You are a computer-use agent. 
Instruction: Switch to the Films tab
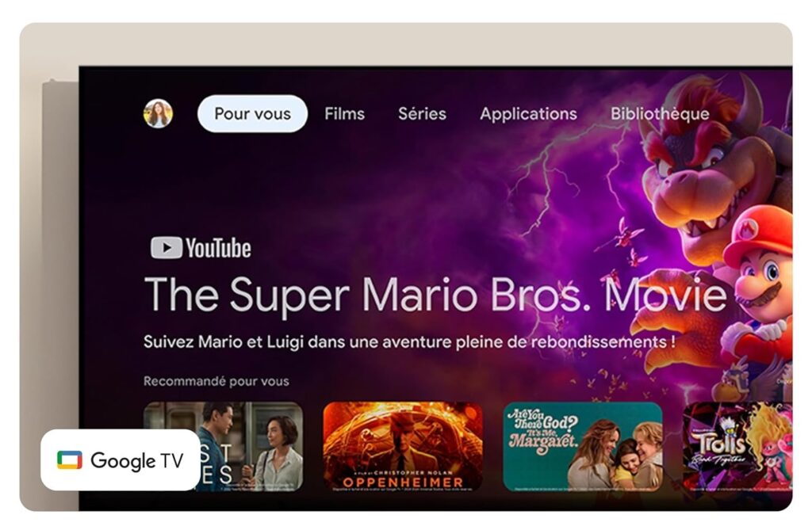344,113
